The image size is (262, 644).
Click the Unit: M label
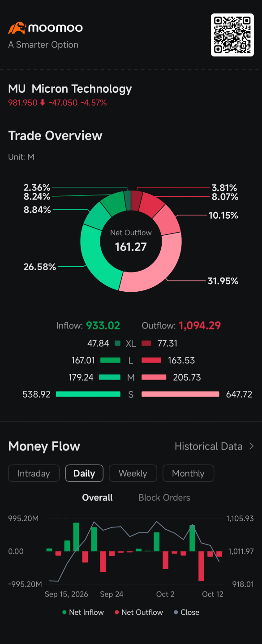(x=21, y=157)
